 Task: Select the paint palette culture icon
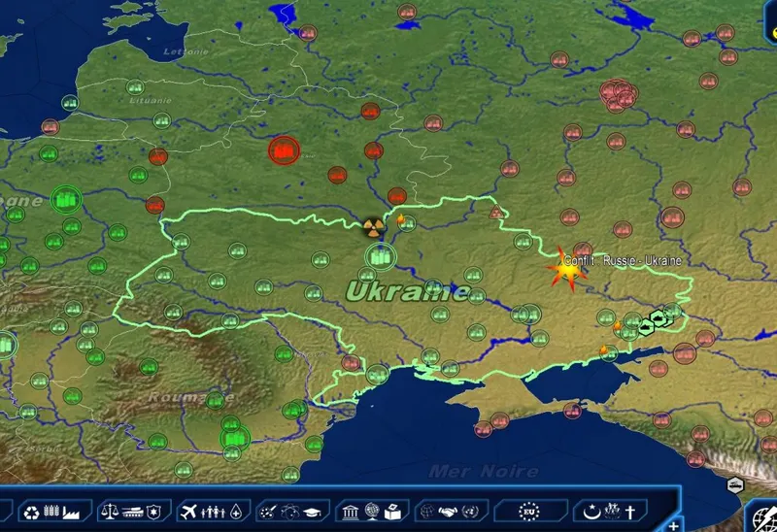(x=268, y=512)
